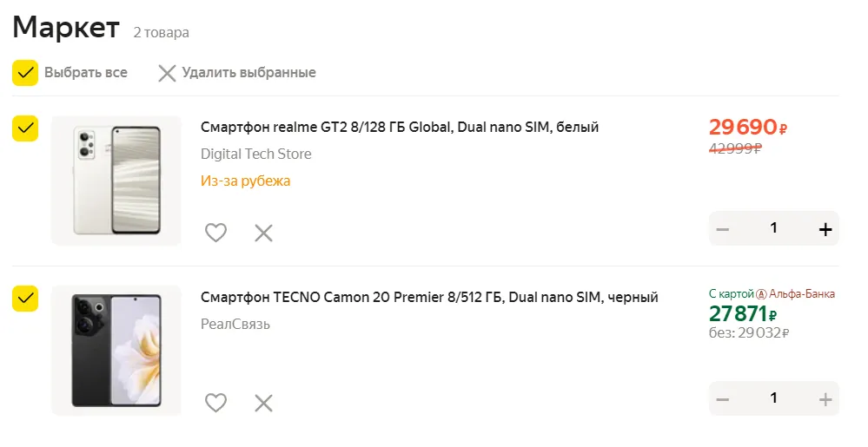Decrease realme GT2 quantity with minus
This screenshot has width=868, height=447.
click(x=723, y=229)
